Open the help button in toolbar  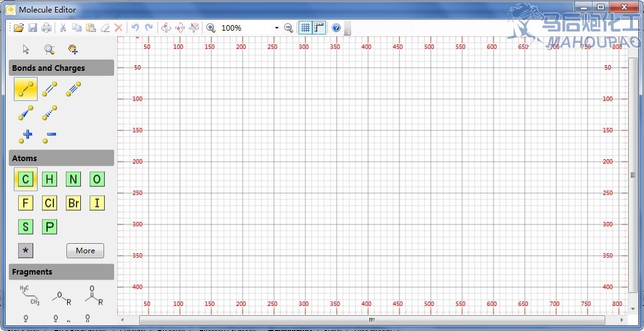335,28
